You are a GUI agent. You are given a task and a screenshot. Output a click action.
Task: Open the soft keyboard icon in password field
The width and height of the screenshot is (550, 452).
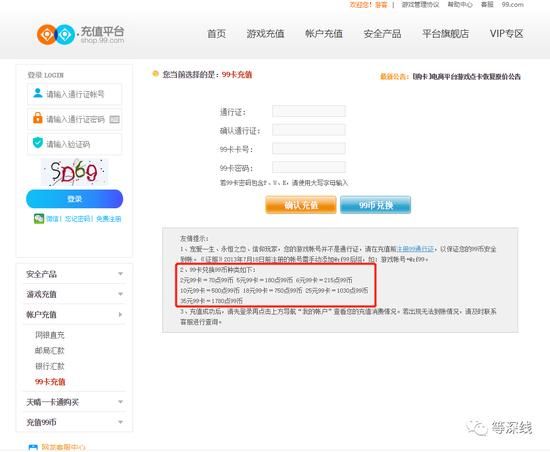pyautogui.click(x=114, y=120)
